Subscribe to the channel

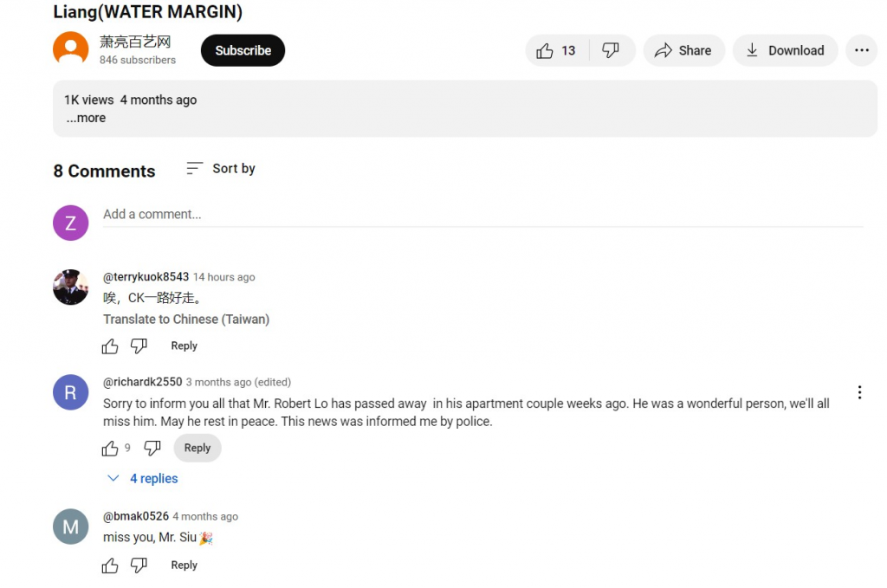[x=243, y=51]
